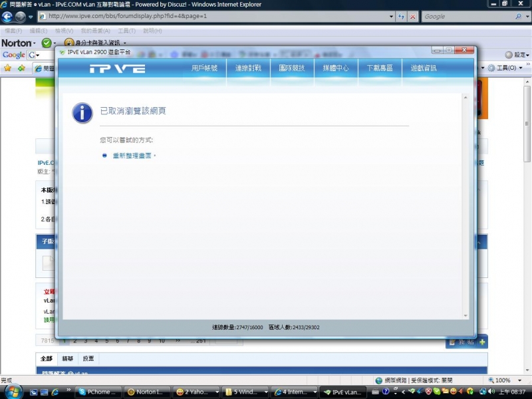Click IPvE window scrollbar up arrow
532x399 pixels.
(x=465, y=98)
